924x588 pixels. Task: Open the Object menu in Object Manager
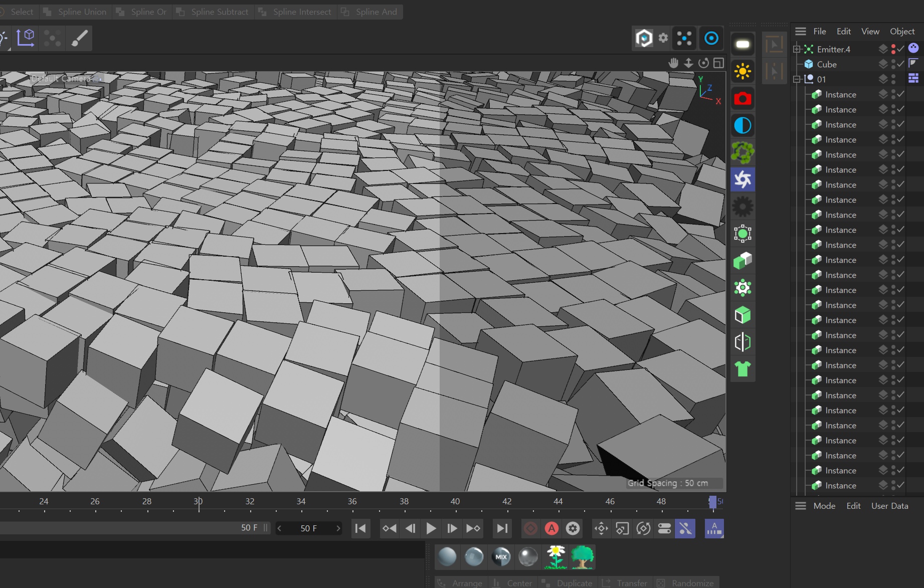point(902,31)
